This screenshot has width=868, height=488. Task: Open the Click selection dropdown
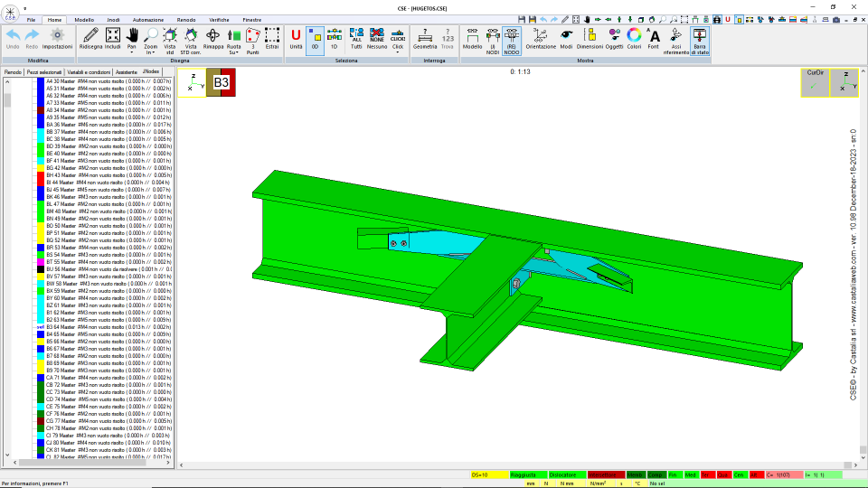398,52
